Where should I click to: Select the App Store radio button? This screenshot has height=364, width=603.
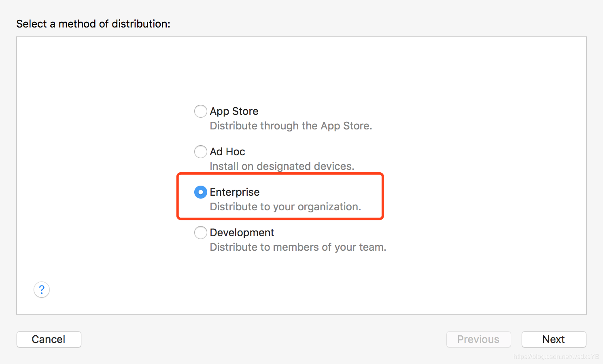pos(201,111)
